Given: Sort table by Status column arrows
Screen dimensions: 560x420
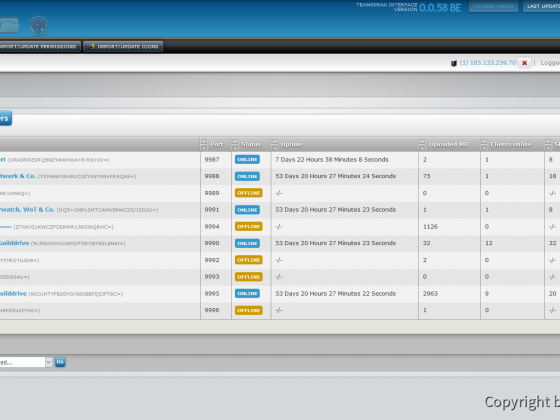Looking at the screenshot, I should (x=235, y=144).
